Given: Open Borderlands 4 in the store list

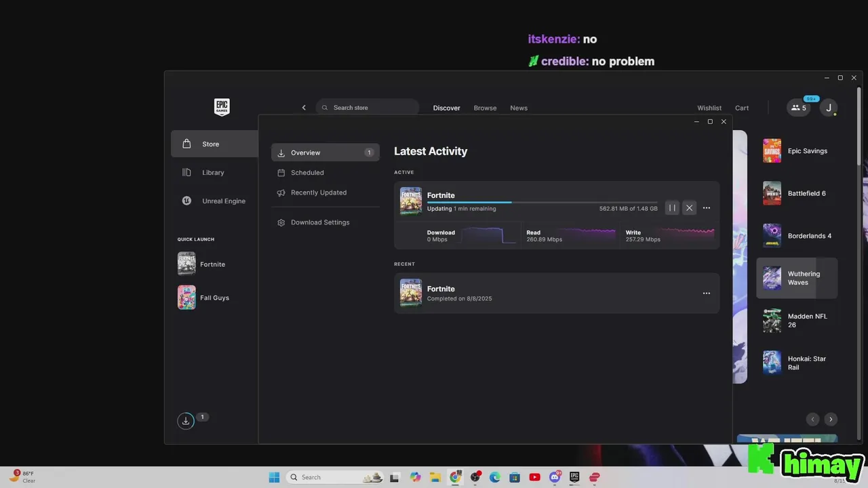Looking at the screenshot, I should click(797, 236).
